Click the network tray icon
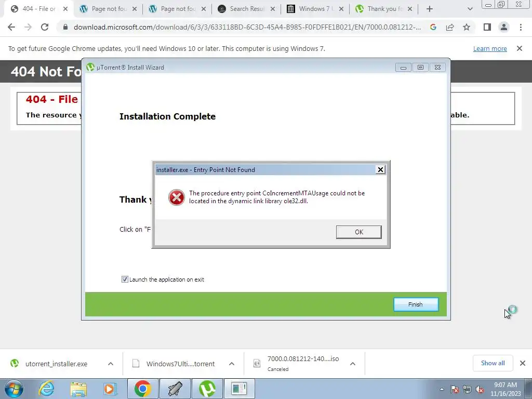The height and width of the screenshot is (399, 532). 467,389
